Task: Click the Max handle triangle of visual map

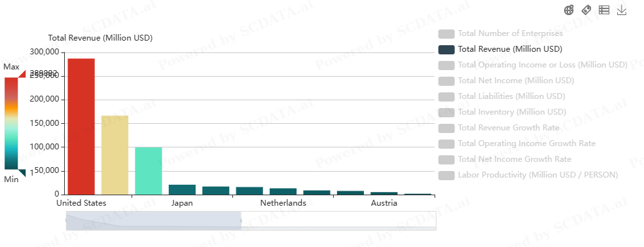Action: click(x=22, y=74)
